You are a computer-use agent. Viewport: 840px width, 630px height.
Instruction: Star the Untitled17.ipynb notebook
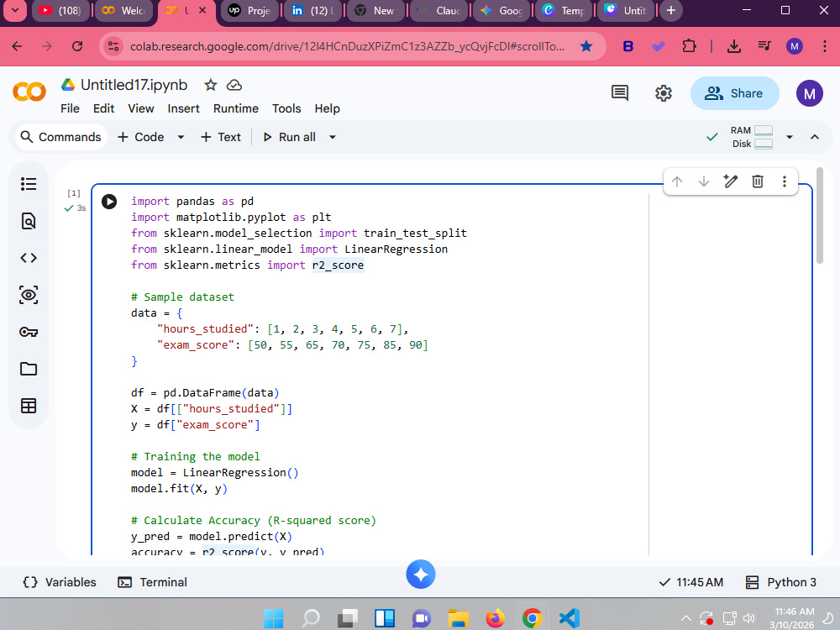[x=211, y=85]
